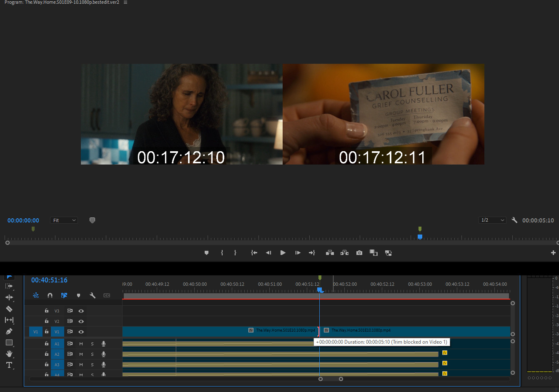Step forward one frame
The width and height of the screenshot is (559, 392).
point(298,253)
